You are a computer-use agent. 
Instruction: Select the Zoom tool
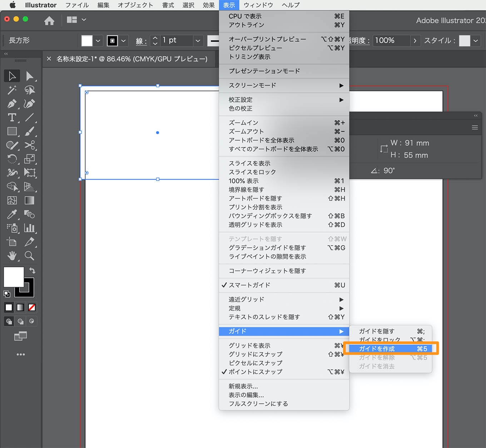pos(30,256)
